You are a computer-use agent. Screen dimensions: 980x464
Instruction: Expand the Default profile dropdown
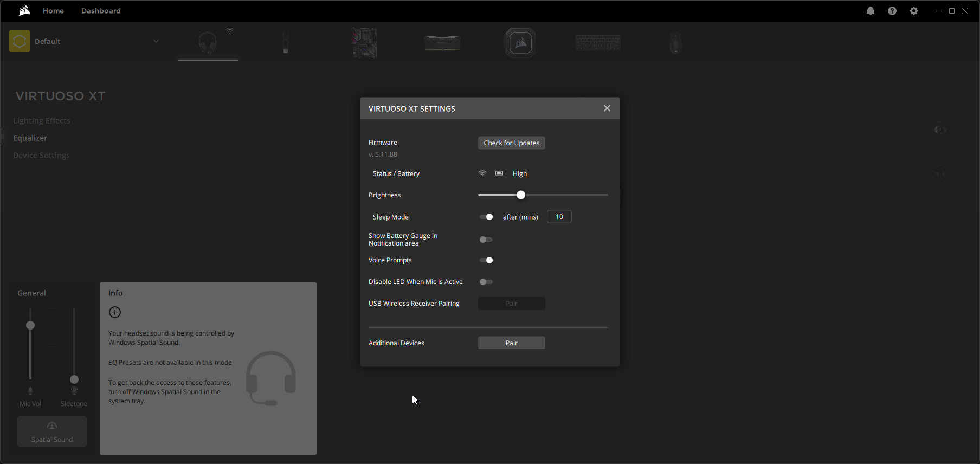[156, 41]
